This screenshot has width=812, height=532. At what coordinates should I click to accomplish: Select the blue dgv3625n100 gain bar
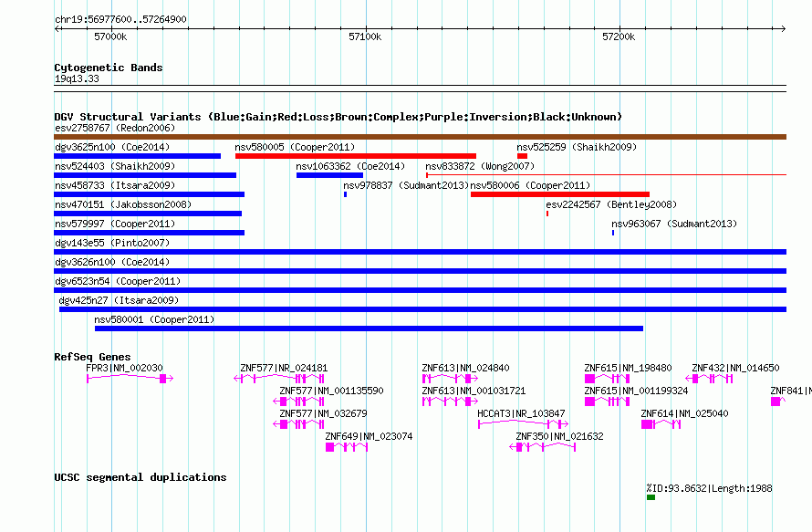tap(137, 156)
